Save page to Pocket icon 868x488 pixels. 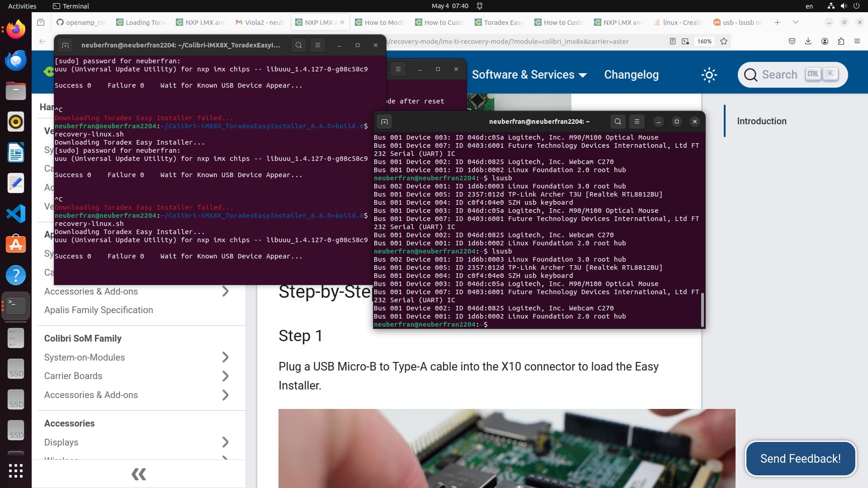(x=792, y=41)
